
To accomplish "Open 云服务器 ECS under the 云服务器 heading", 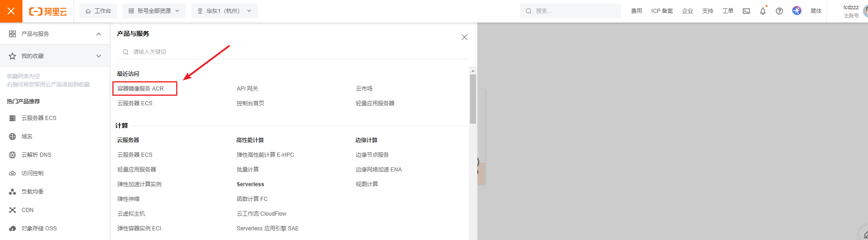I will pyautogui.click(x=135, y=155).
